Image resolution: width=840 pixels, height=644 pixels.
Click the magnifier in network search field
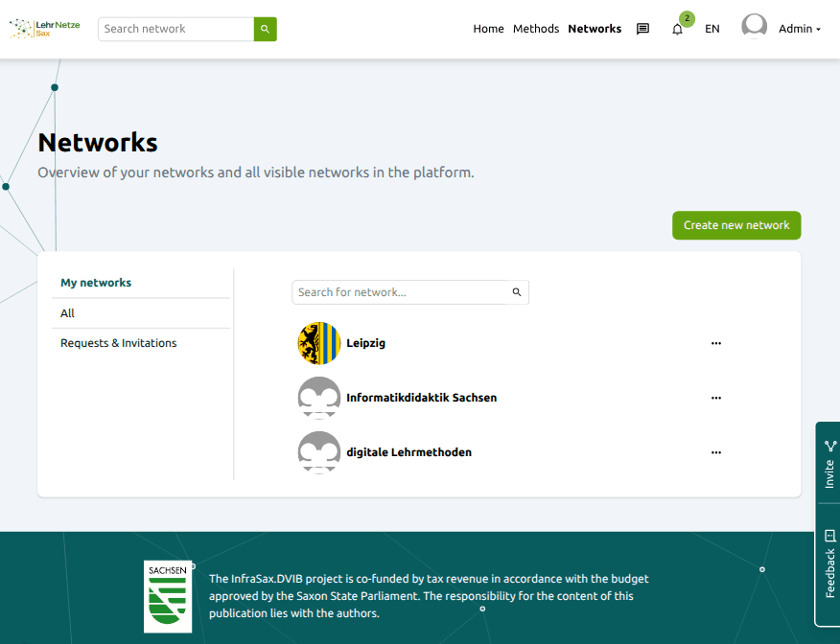(517, 292)
